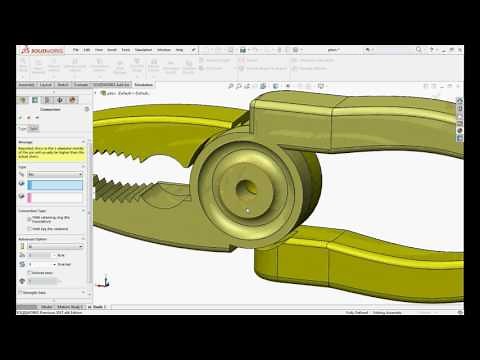Switch to the Evaluate ribbon tab
The height and width of the screenshot is (360, 480).
[81, 85]
